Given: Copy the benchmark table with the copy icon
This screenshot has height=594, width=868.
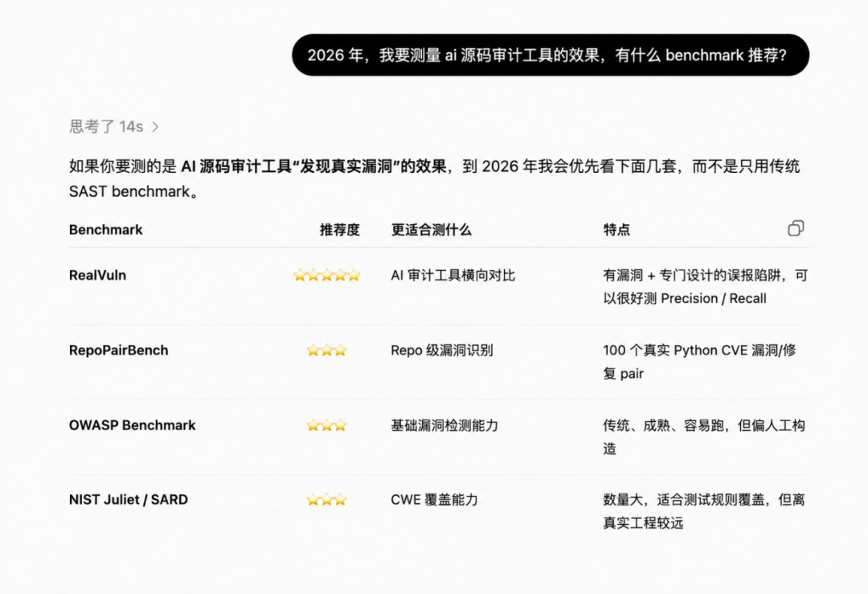Looking at the screenshot, I should click(x=796, y=228).
